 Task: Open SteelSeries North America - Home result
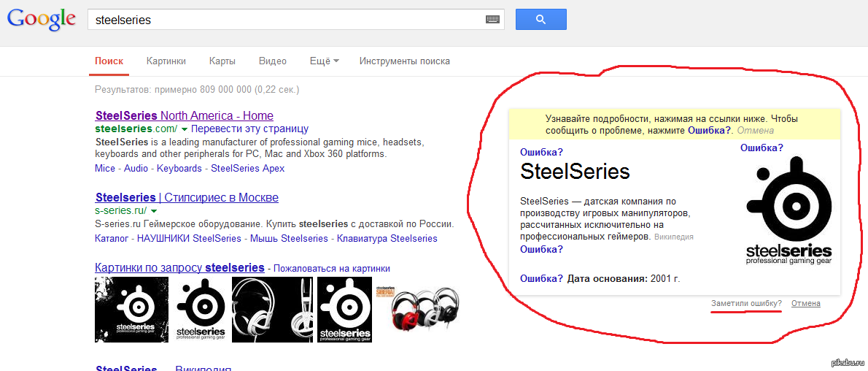click(x=184, y=115)
